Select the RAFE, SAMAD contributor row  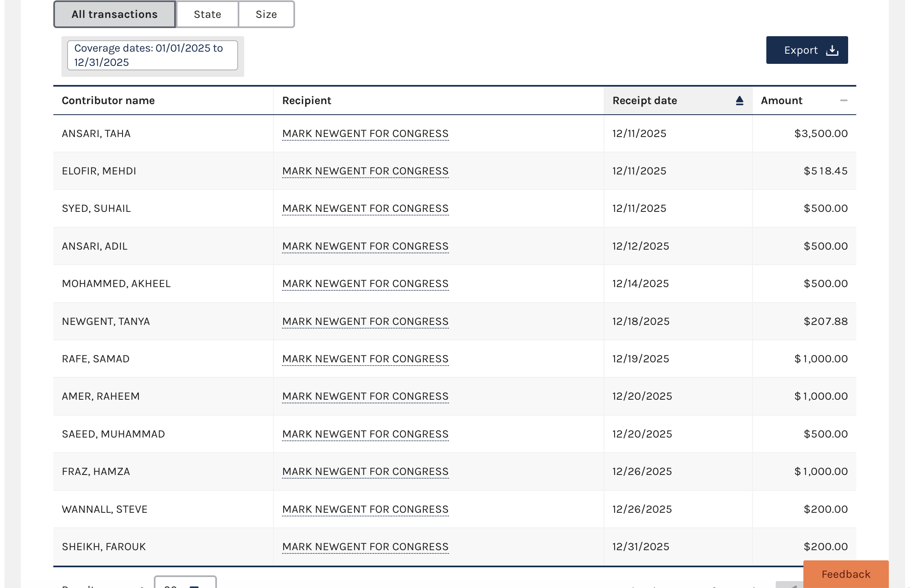click(96, 359)
